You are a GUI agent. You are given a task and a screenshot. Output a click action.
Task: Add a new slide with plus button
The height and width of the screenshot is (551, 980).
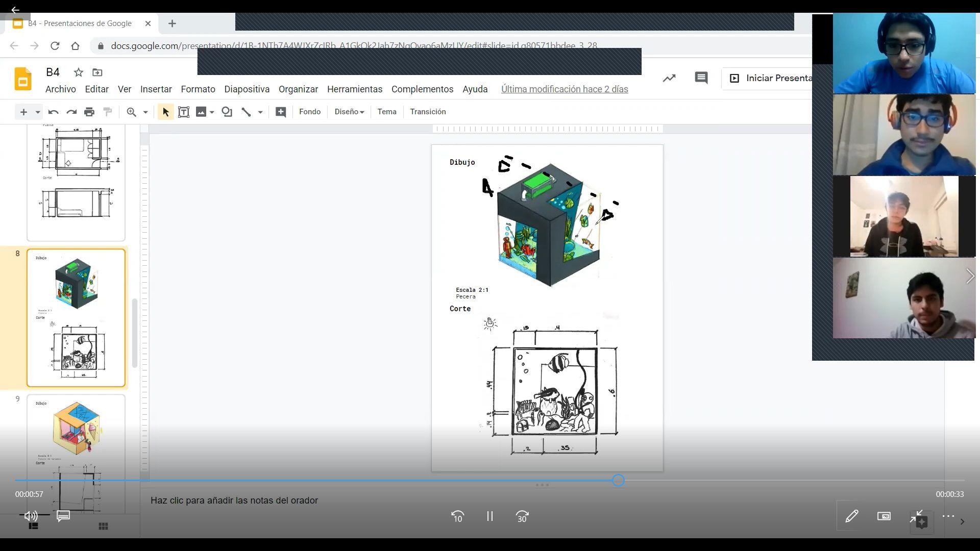pos(23,112)
